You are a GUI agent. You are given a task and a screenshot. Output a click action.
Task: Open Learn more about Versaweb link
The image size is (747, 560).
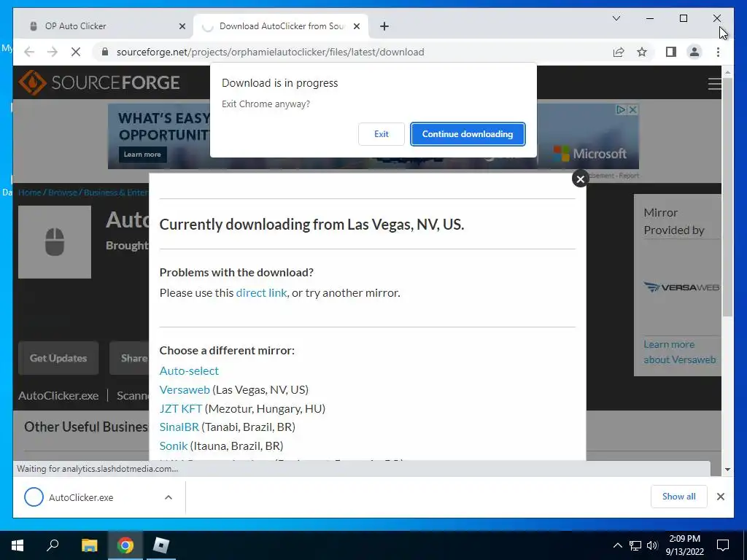679,352
